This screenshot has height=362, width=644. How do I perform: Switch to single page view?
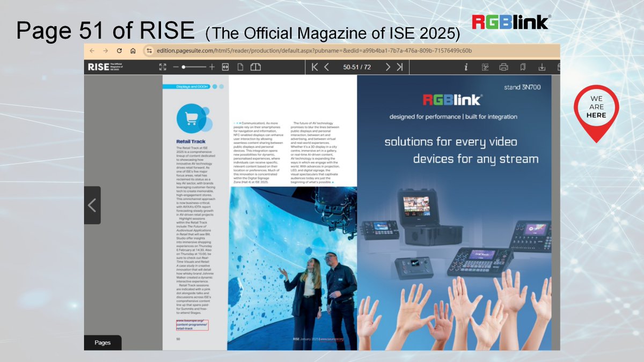click(x=240, y=67)
